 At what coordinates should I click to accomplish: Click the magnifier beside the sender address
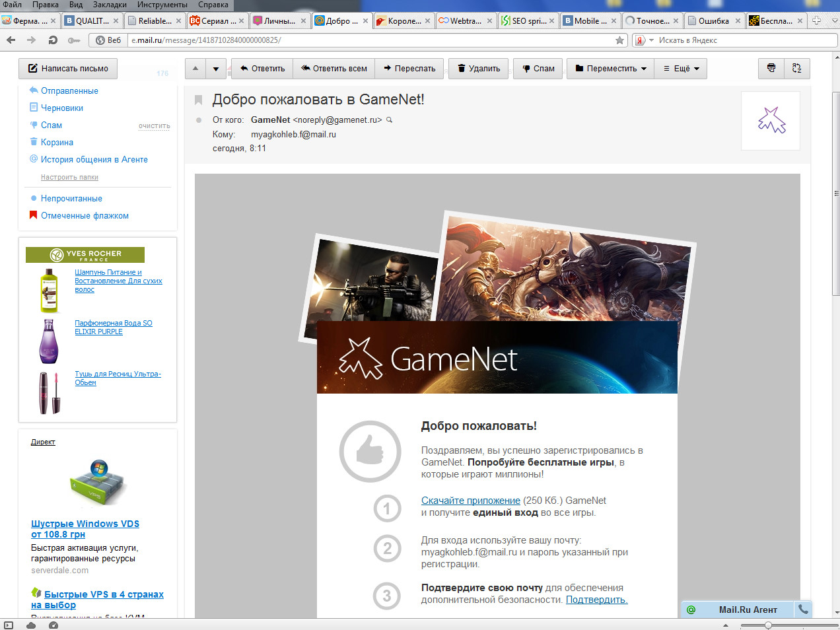point(390,120)
